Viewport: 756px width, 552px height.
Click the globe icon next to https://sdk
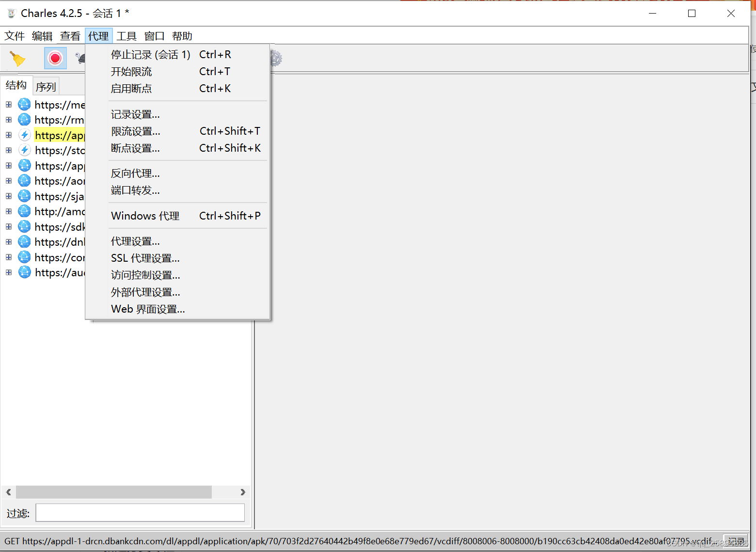click(24, 226)
